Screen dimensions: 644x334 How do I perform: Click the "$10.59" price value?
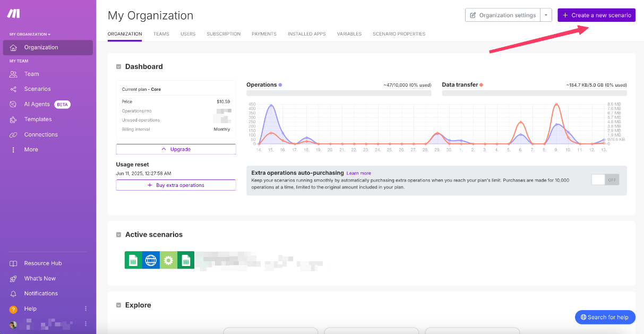223,101
